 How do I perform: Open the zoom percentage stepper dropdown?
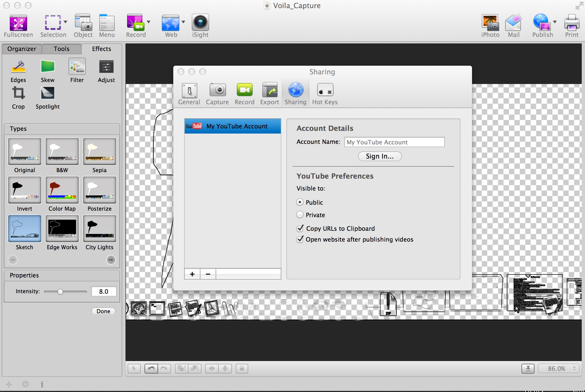[x=574, y=368]
